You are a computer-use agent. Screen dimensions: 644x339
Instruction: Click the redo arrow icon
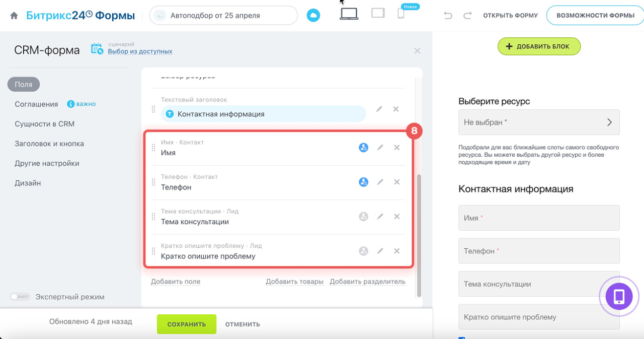pyautogui.click(x=467, y=16)
